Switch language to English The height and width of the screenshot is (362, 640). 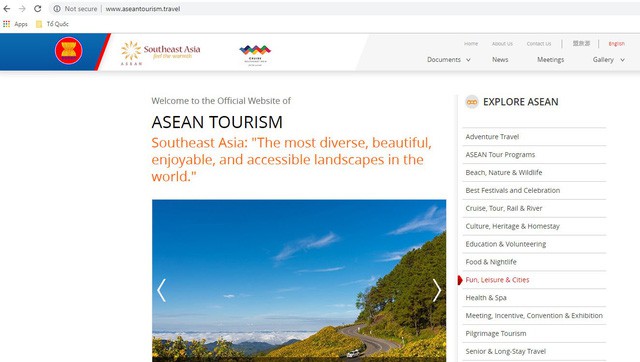616,44
